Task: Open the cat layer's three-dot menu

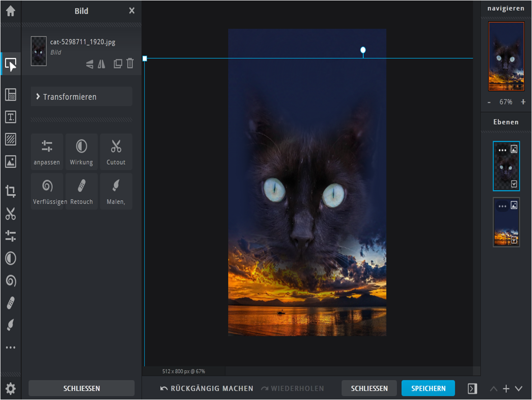Action: coord(502,150)
